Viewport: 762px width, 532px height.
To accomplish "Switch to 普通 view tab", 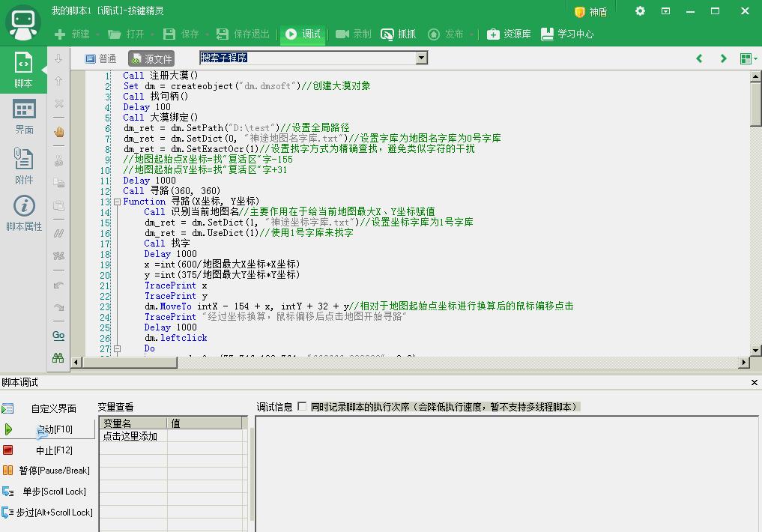I will point(100,58).
